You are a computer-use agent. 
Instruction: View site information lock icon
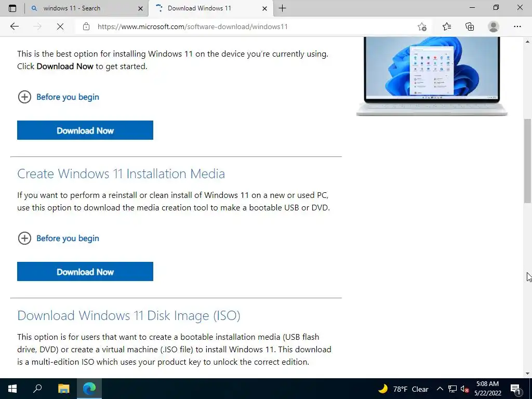pos(86,26)
